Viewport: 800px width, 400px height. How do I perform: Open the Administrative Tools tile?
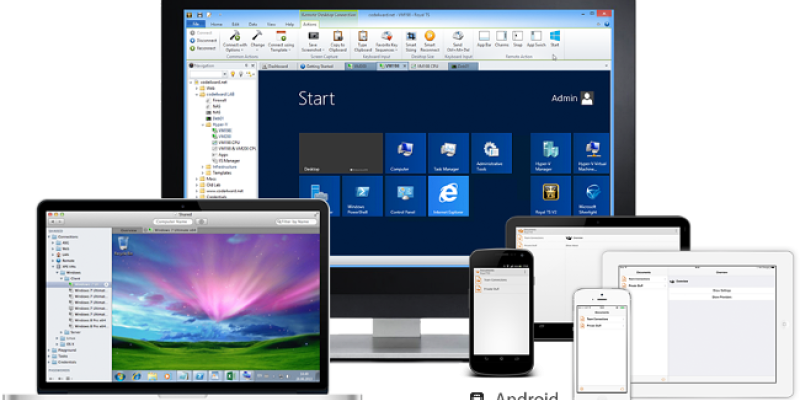(493, 152)
